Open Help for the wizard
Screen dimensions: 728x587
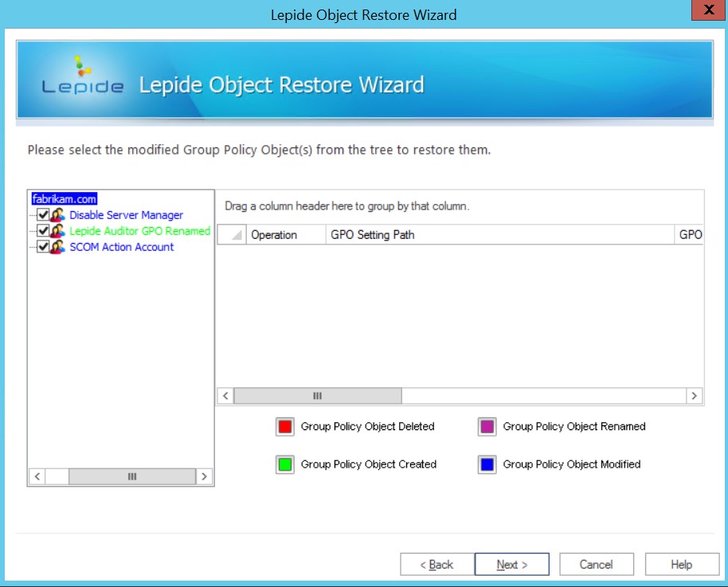pyautogui.click(x=681, y=565)
